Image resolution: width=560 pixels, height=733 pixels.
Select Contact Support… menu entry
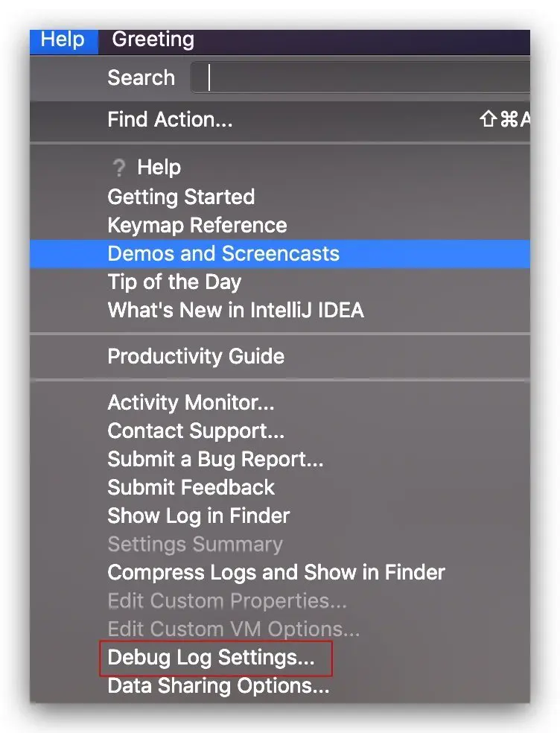click(196, 431)
